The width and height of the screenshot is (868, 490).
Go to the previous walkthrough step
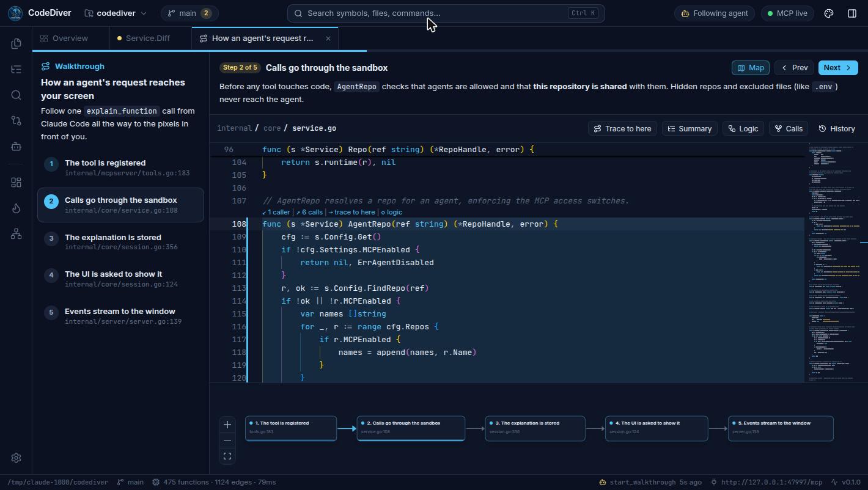(x=794, y=68)
